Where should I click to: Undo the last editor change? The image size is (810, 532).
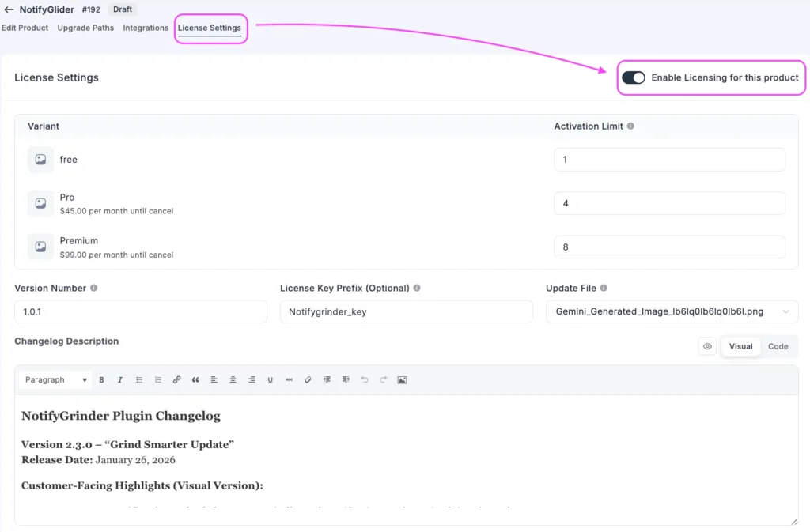(365, 379)
